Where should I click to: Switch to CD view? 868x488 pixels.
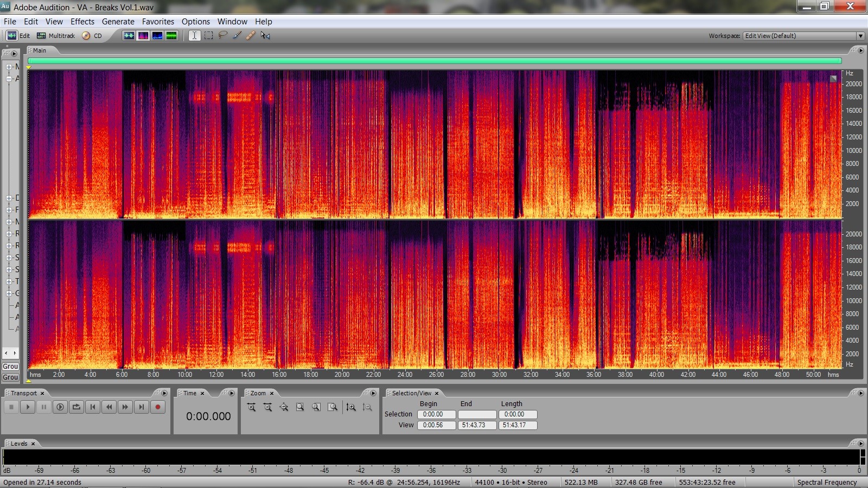[x=92, y=36]
